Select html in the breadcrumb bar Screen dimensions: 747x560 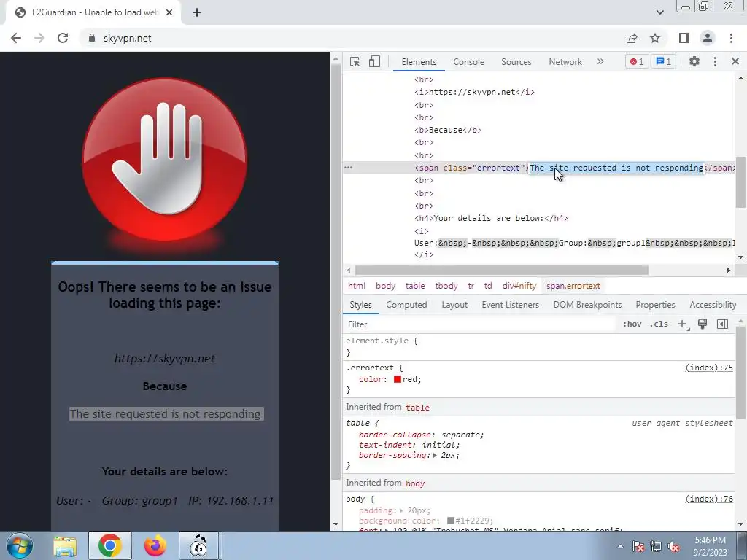[356, 286]
